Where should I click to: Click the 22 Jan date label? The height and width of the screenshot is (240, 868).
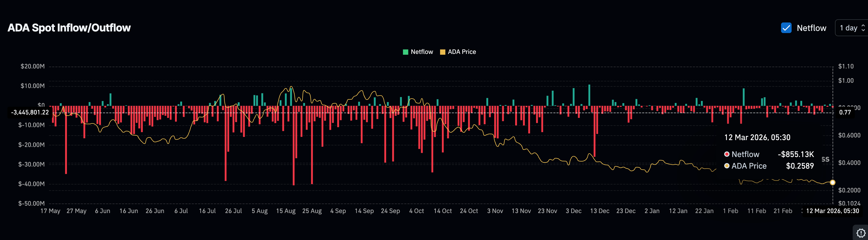pyautogui.click(x=704, y=211)
